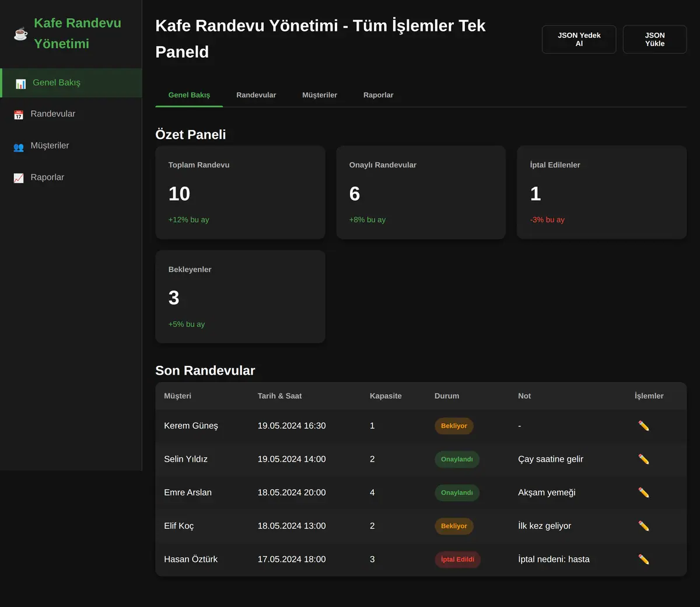Click the customer name Hasan Öztürk
The width and height of the screenshot is (700, 607).
[x=191, y=559]
